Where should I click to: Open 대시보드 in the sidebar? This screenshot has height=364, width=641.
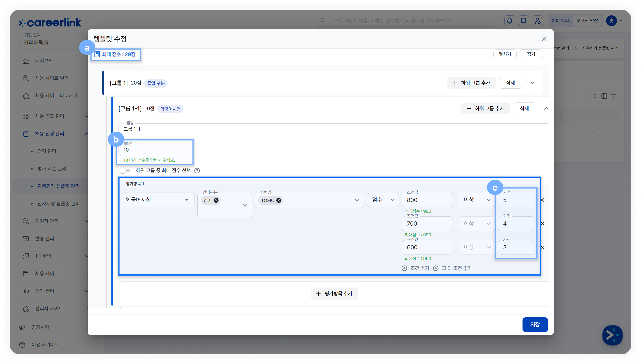[x=44, y=61]
